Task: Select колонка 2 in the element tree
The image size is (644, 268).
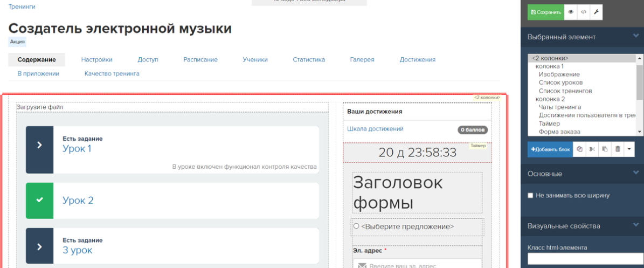Action: [550, 99]
